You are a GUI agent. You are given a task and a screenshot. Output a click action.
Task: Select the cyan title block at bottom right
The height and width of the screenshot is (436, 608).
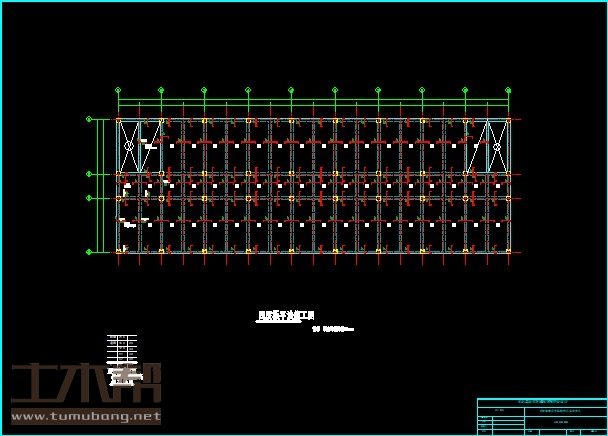tap(541, 415)
